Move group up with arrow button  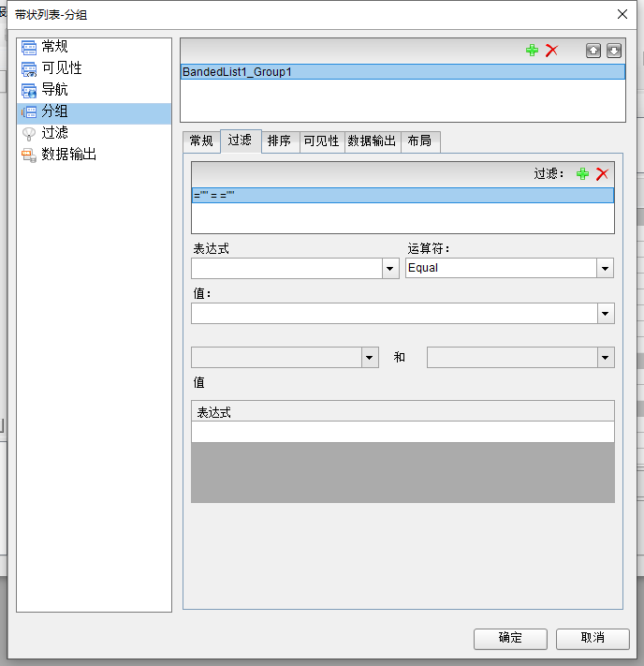[593, 51]
